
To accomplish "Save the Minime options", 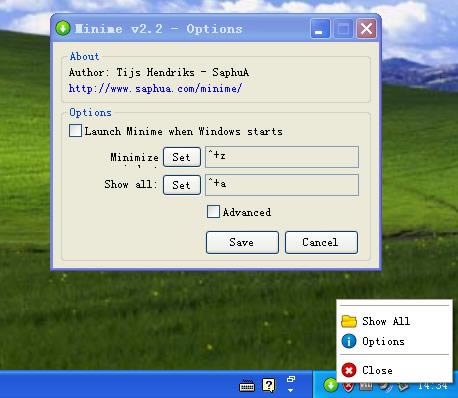I will 242,242.
